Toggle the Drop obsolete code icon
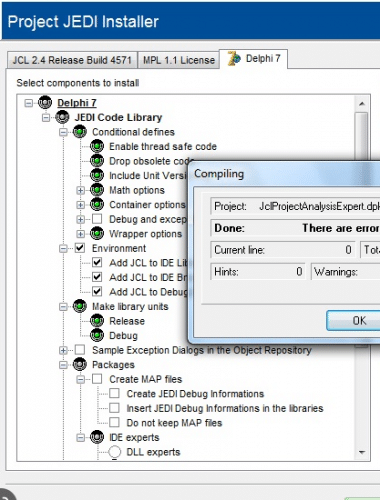Image resolution: width=380 pixels, height=500 pixels. point(97,161)
